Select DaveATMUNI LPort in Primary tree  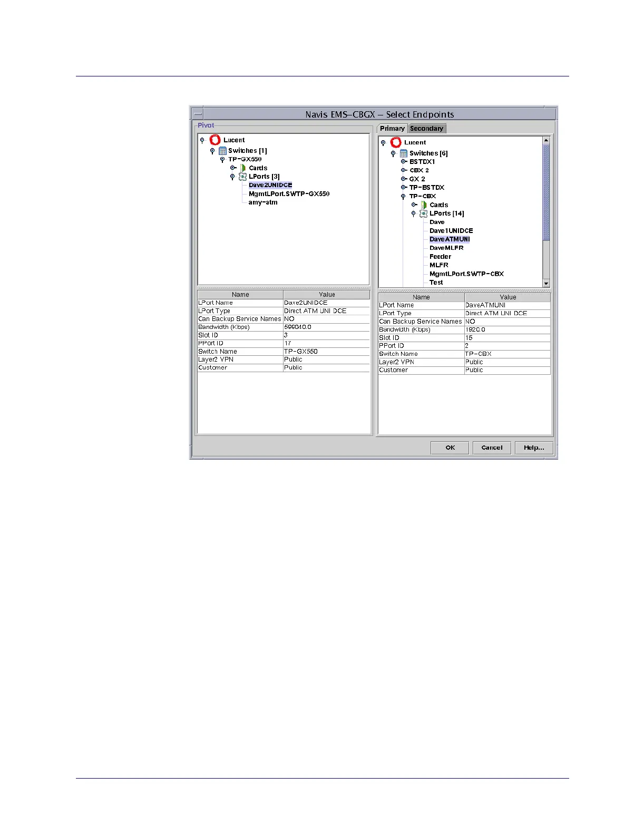click(x=450, y=239)
